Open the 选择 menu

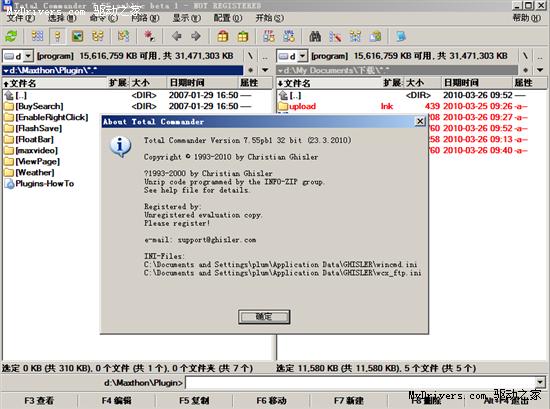click(x=62, y=18)
